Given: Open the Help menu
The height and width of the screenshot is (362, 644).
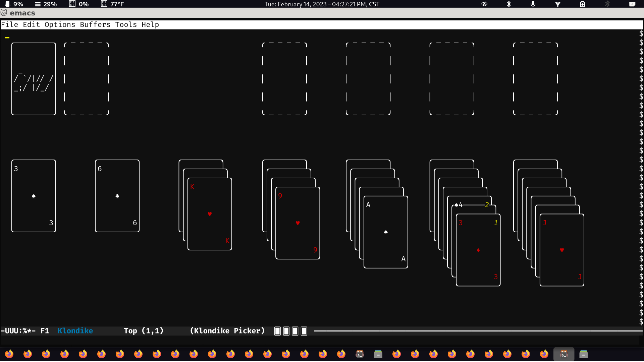Looking at the screenshot, I should click(150, 24).
